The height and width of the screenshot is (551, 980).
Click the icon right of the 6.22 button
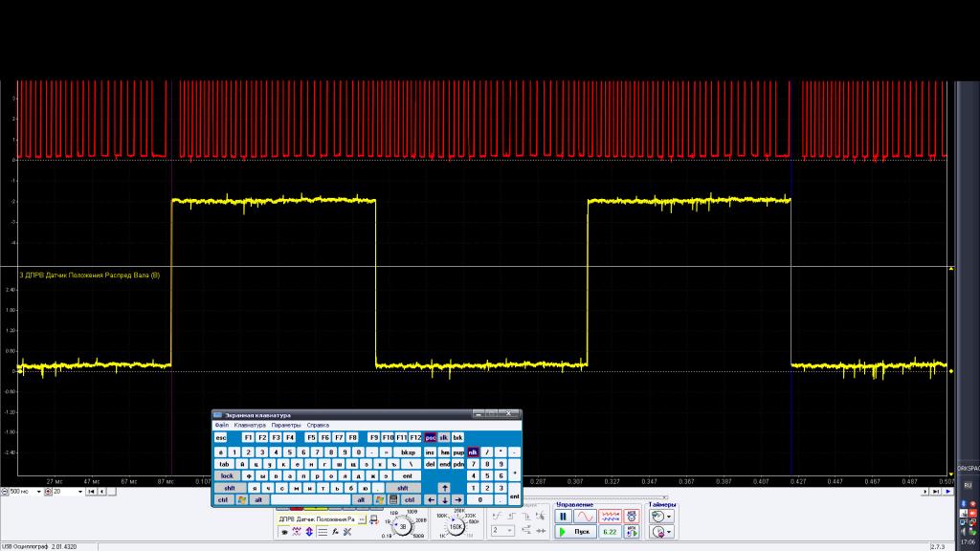tap(632, 532)
